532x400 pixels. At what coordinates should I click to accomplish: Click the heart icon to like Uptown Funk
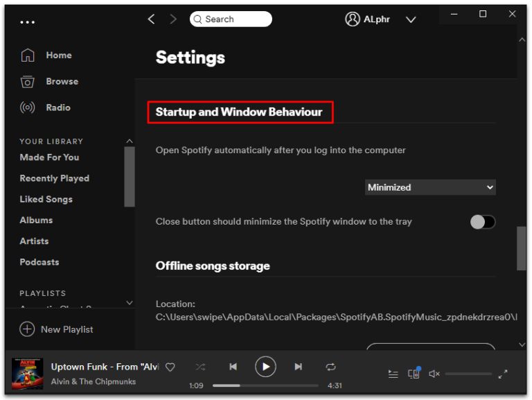170,367
